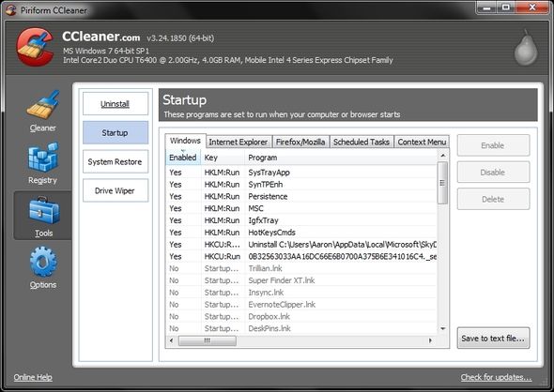
Task: Click the Enable button
Action: 493,145
